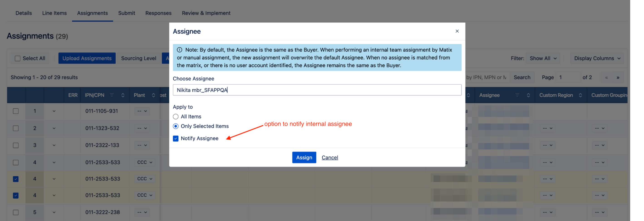644x221 pixels.
Task: Expand row 2 details chevron
Action: [x=54, y=128]
